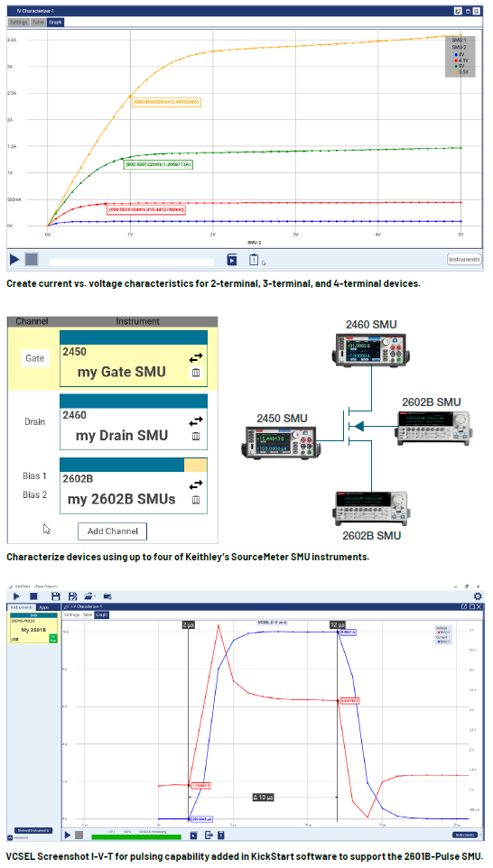
Task: Open Table tab in KickStart IV Characterizer
Action: click(x=88, y=614)
